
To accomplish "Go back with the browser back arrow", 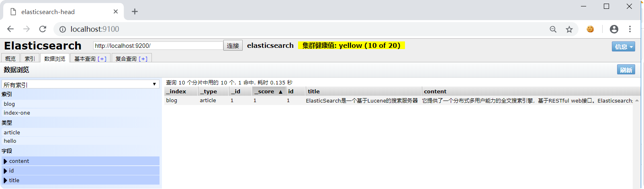I will pos(10,29).
